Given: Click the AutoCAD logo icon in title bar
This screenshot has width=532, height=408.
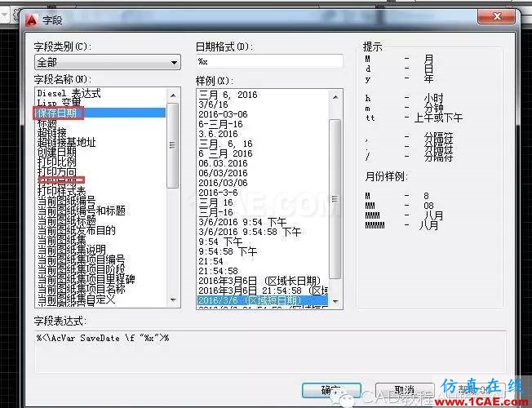Looking at the screenshot, I should [x=32, y=20].
